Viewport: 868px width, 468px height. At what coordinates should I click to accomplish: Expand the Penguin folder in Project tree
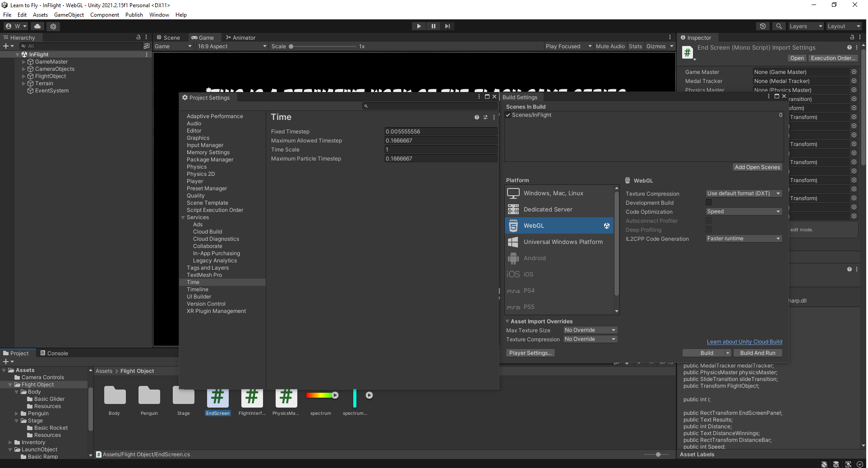coord(17,413)
